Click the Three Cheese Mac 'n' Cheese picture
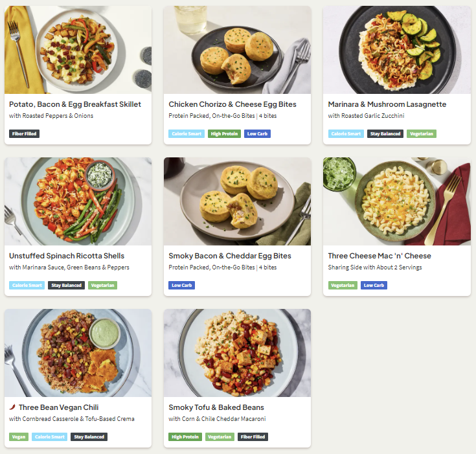This screenshot has width=476, height=454. coord(396,201)
